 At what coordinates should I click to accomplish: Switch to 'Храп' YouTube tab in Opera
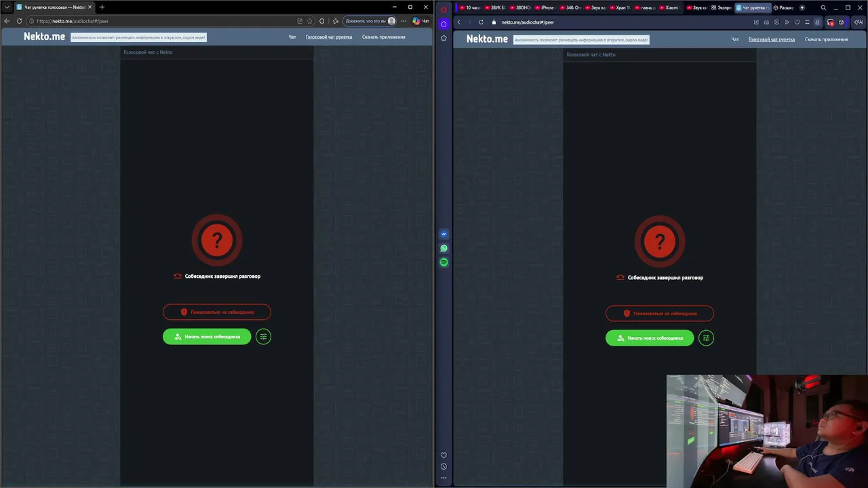tap(619, 7)
